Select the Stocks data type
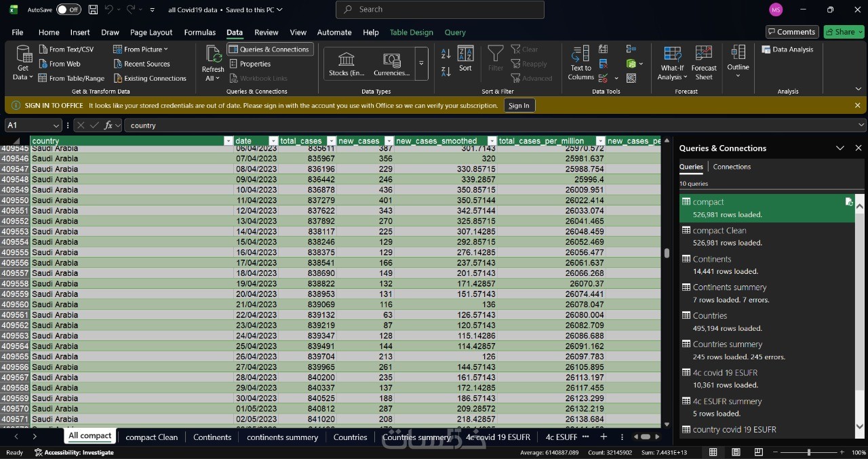This screenshot has width=868, height=459. click(x=347, y=64)
